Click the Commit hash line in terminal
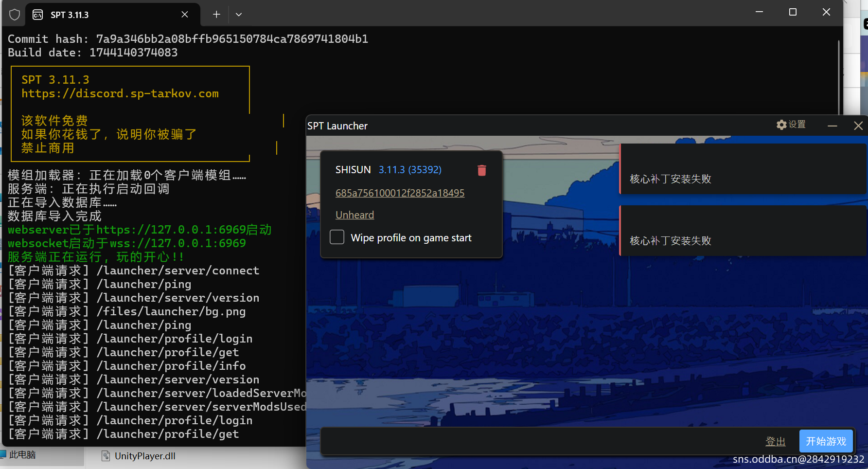Image resolution: width=868 pixels, height=469 pixels. 188,39
